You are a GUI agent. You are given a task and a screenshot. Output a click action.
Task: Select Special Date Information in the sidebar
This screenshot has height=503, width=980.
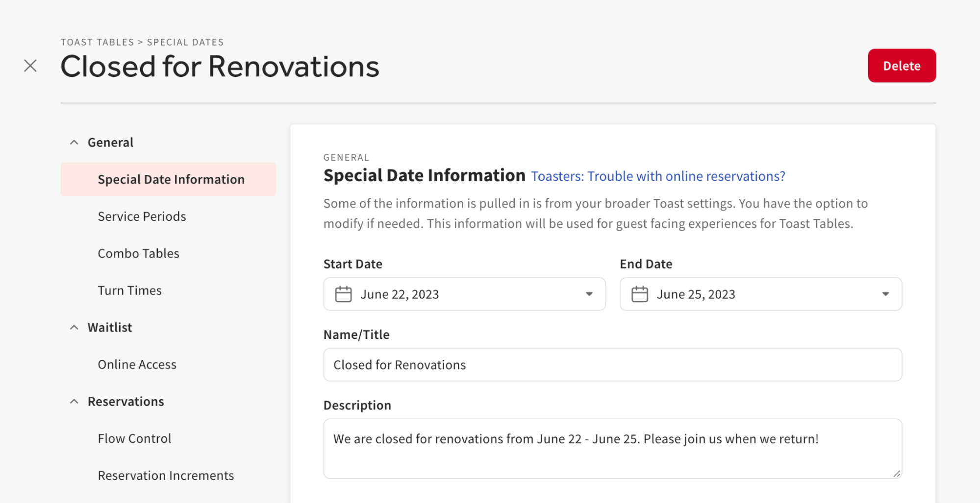pos(170,179)
